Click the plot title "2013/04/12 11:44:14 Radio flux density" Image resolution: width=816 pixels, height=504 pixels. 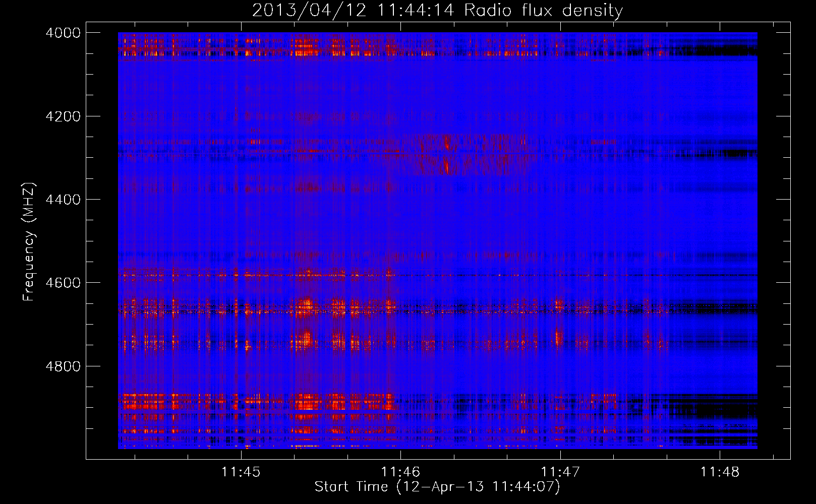tap(437, 10)
